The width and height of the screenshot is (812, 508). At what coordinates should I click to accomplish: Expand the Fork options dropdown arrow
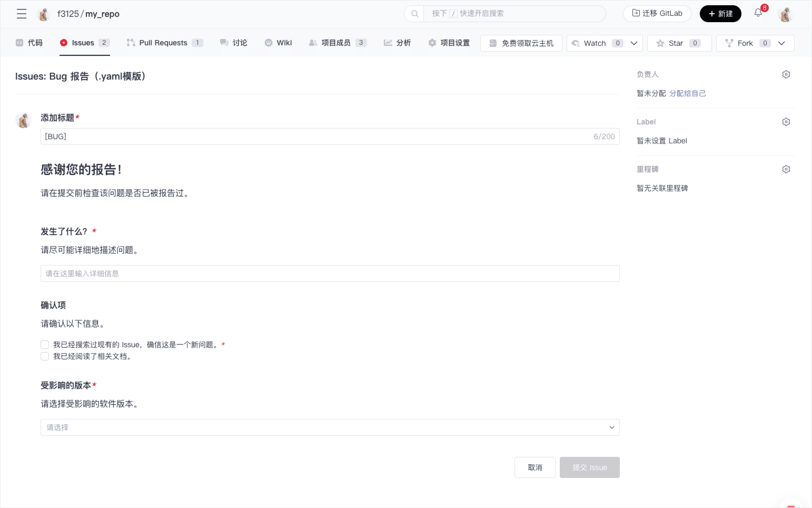click(x=781, y=43)
